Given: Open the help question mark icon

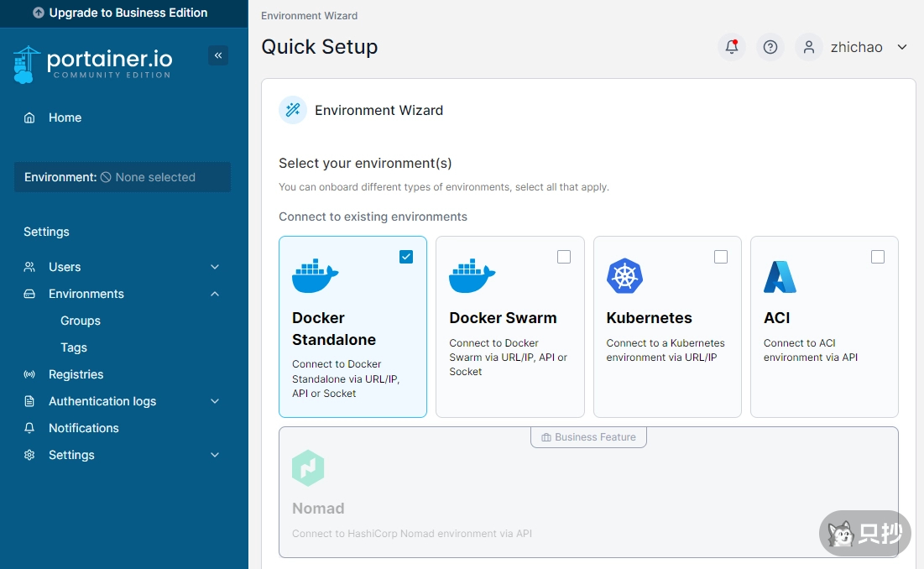Looking at the screenshot, I should [x=770, y=47].
